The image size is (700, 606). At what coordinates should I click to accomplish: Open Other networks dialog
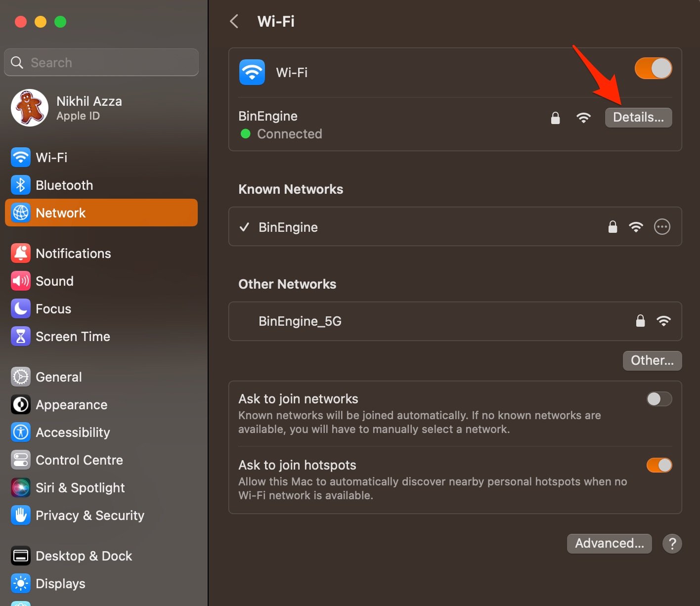[x=652, y=360]
